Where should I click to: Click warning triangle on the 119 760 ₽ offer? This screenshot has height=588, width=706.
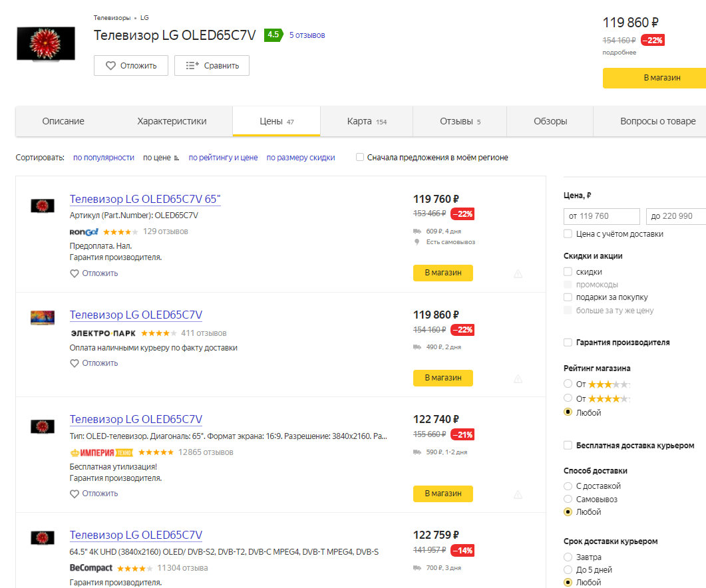[x=518, y=273]
